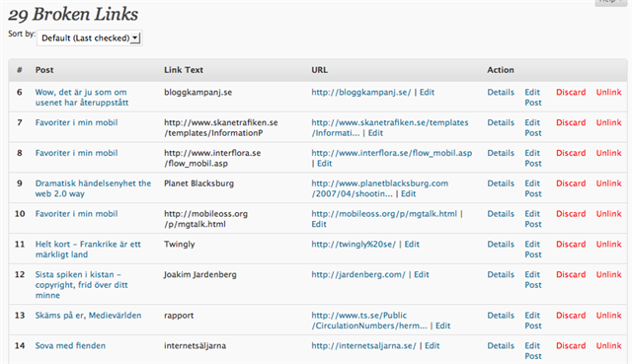
Task: Discard the rapport link
Action: pos(571,316)
